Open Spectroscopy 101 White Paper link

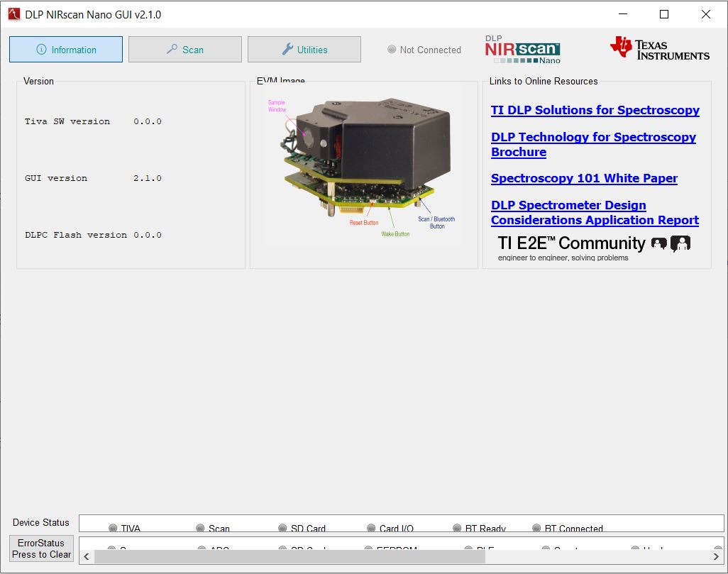(x=584, y=178)
